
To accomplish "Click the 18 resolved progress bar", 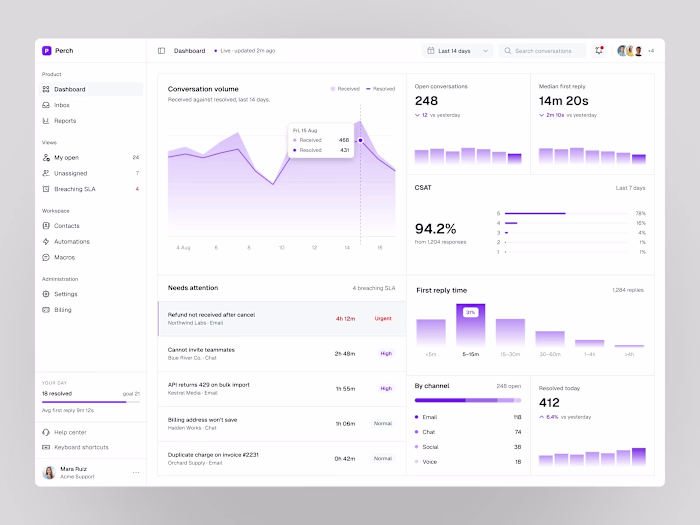I will pyautogui.click(x=91, y=402).
